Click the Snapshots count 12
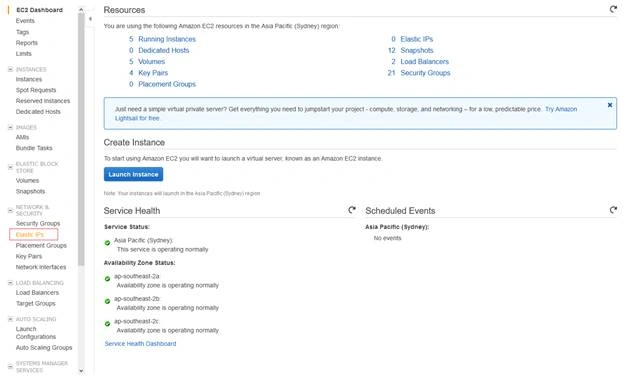The image size is (623, 377). (392, 50)
